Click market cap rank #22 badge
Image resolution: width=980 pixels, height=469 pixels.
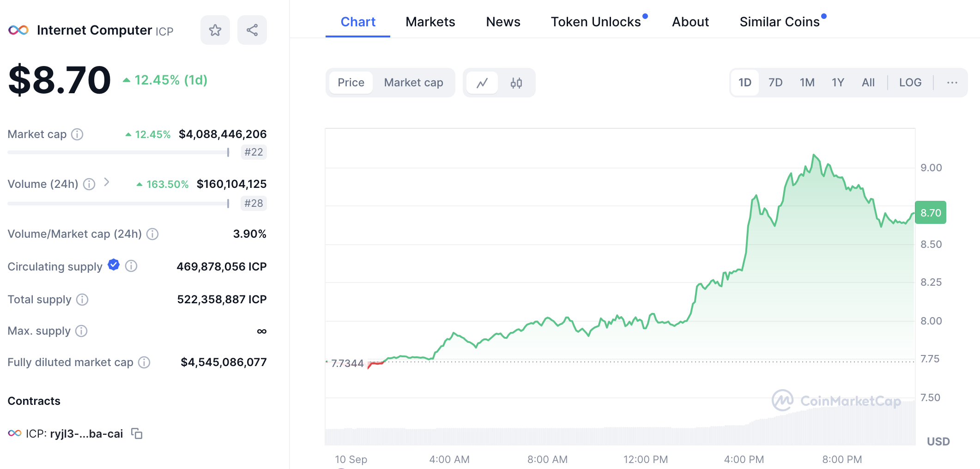[x=254, y=152]
